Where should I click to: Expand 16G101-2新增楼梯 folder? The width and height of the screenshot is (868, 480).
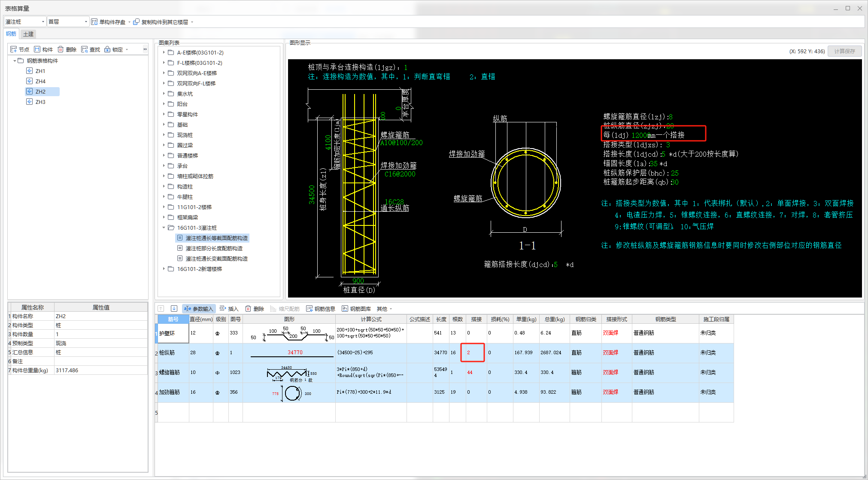pyautogui.click(x=164, y=269)
